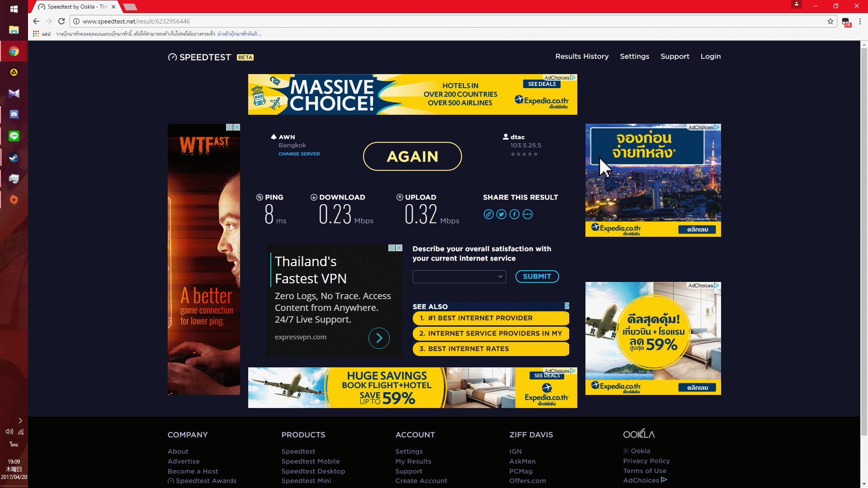Click the AGAIN button to retest
The image size is (868, 488).
[x=412, y=156]
